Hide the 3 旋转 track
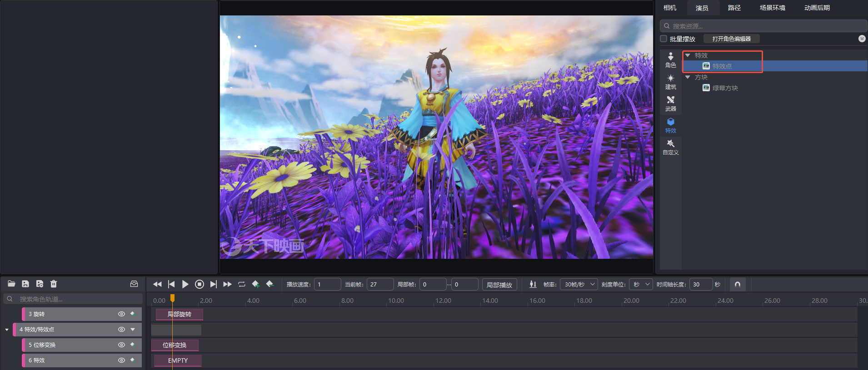This screenshot has width=868, height=370. tap(121, 314)
